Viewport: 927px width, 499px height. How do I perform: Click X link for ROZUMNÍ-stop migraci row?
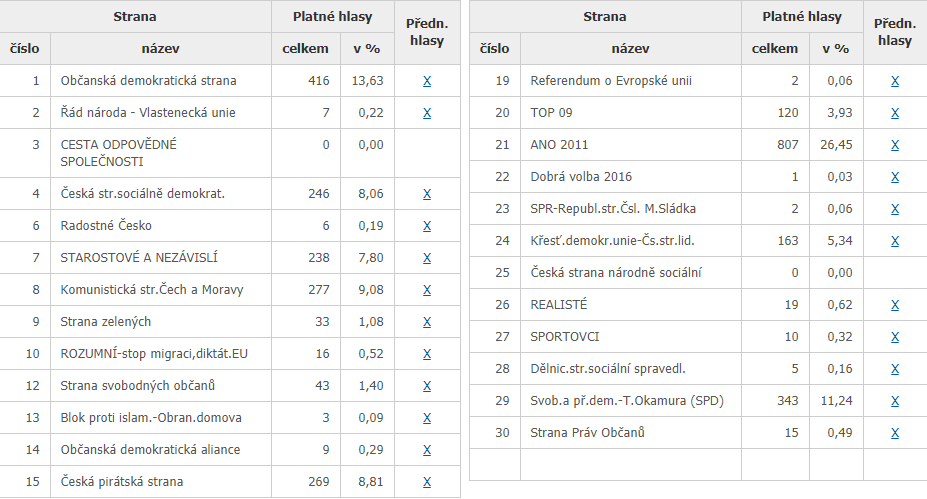pos(427,354)
